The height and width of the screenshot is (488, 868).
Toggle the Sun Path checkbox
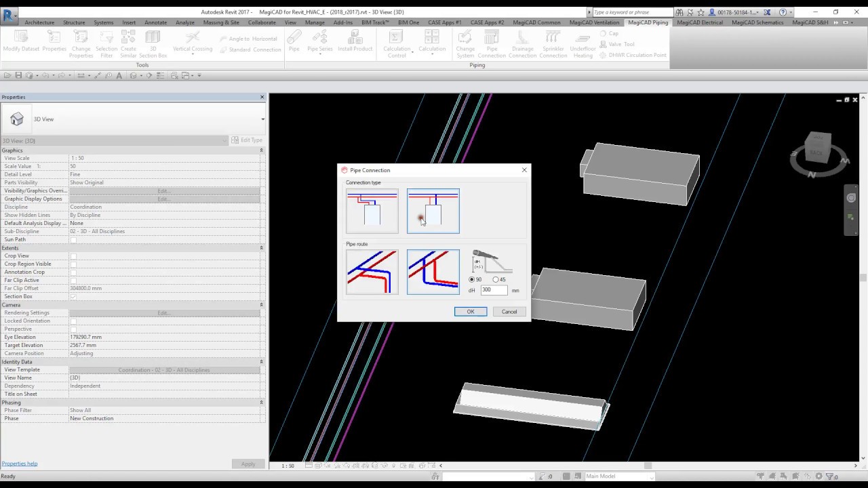[73, 240]
